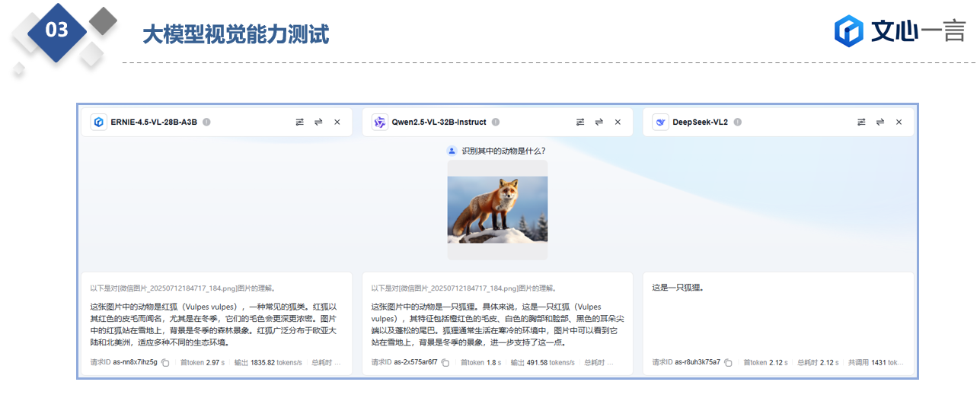Viewport: 980px width, 401px height.
Task: Close the ERNIE-4.5-VL-28B-A3B model panel
Action: point(337,122)
